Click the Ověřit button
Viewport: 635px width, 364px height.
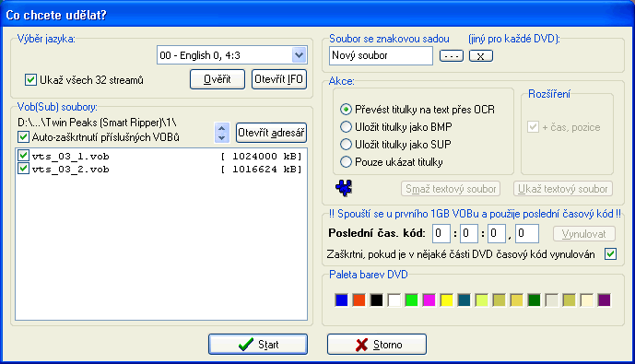coord(218,79)
